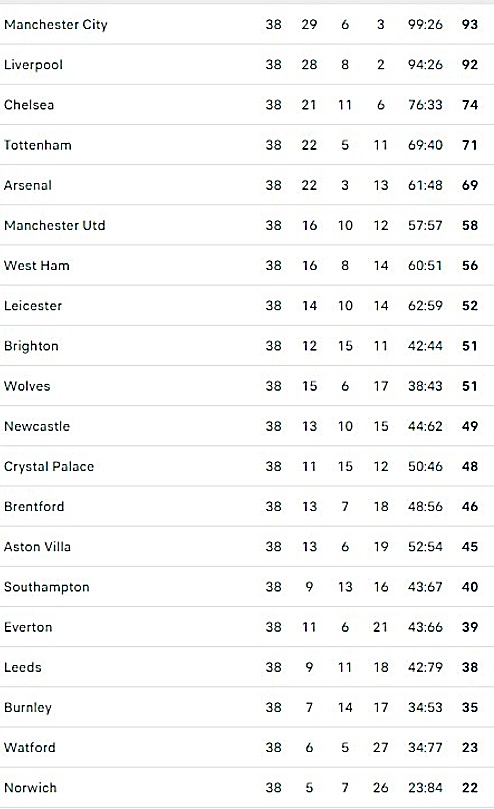Click the Everton team name
This screenshot has width=494, height=809.
click(28, 627)
